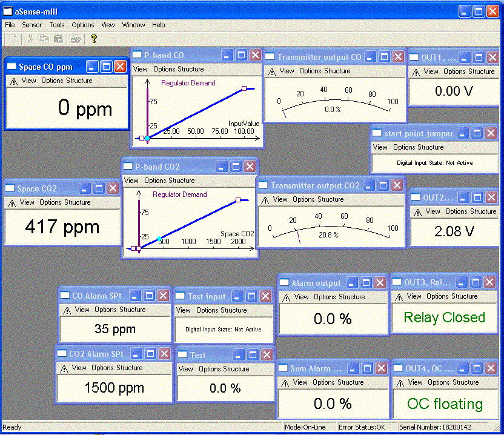The image size is (504, 435).
Task: Click the warning triangle icon in OUT1 window
Action: [x=416, y=72]
